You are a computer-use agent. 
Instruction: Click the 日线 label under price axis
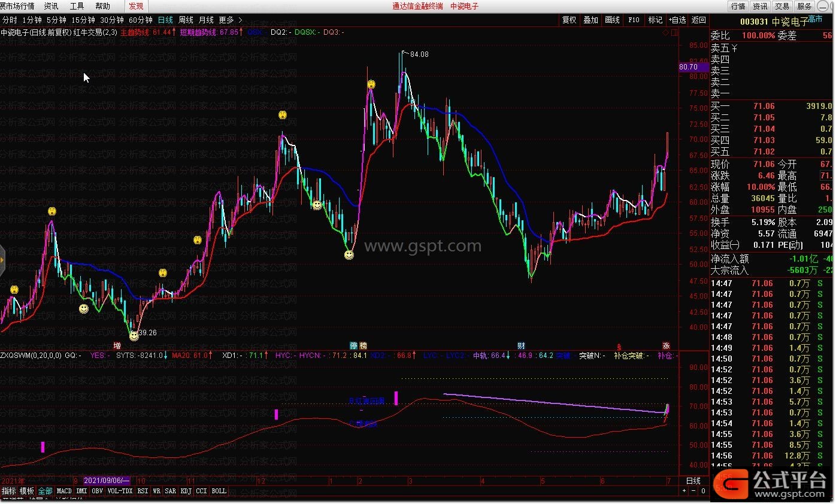coord(693,481)
